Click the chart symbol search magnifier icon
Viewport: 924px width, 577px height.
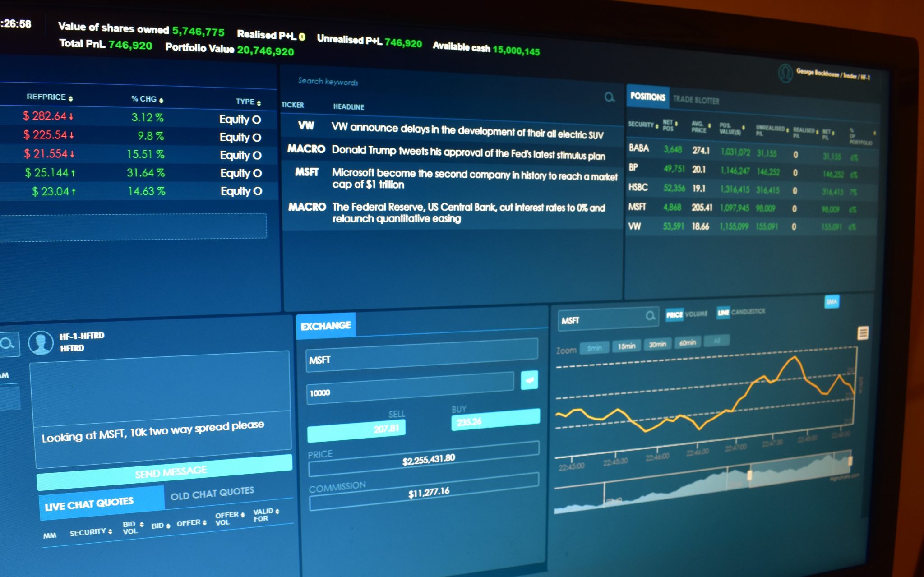(650, 316)
